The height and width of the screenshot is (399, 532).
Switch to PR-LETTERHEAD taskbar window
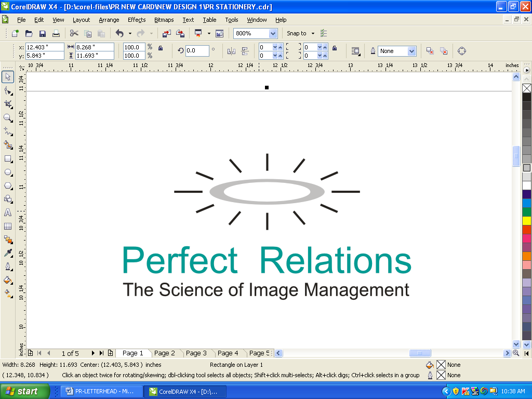(101, 391)
